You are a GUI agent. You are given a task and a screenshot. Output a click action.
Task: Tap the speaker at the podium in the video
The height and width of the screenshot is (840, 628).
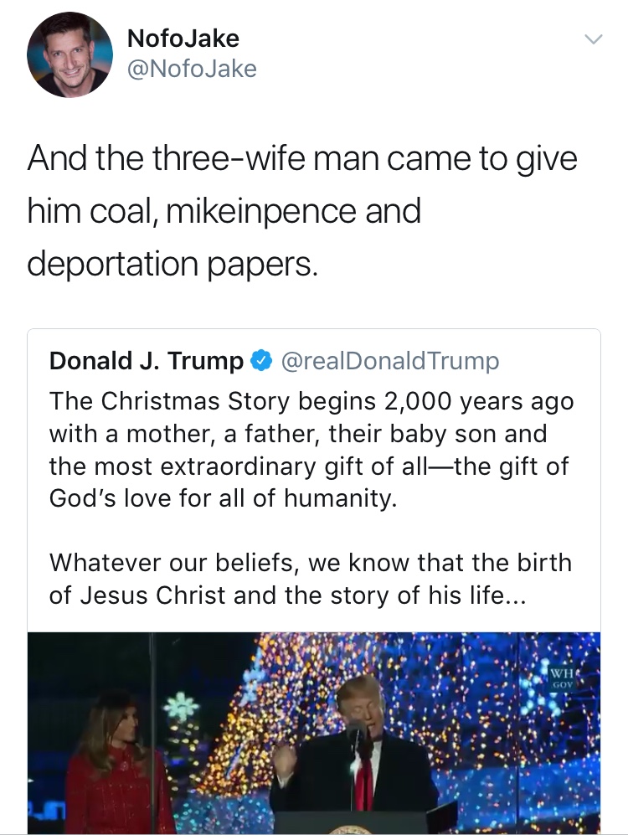coord(368,745)
